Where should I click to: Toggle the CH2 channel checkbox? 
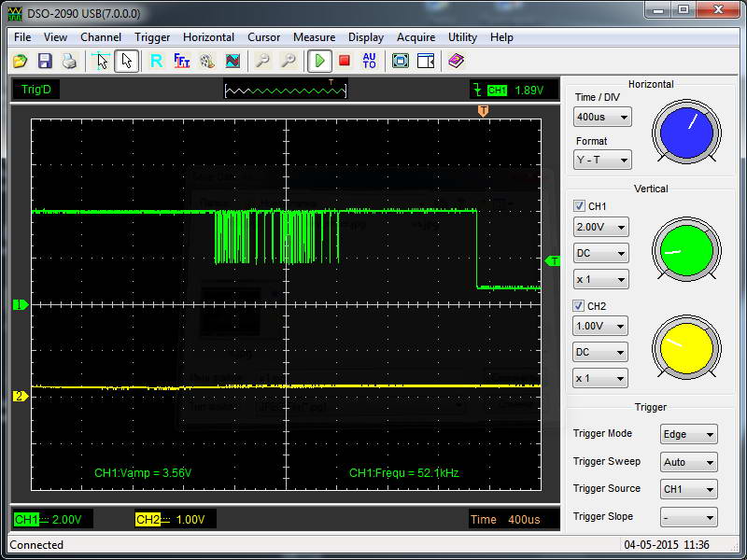579,305
